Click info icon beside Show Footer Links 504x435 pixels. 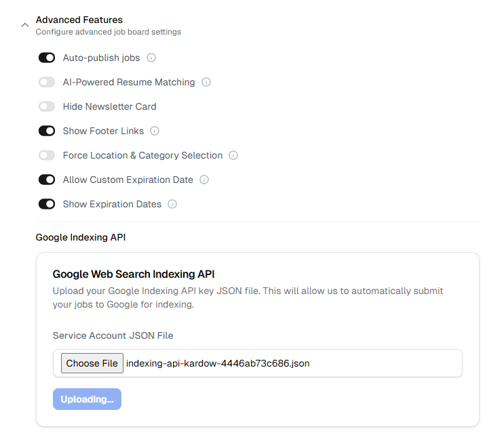pyautogui.click(x=155, y=131)
